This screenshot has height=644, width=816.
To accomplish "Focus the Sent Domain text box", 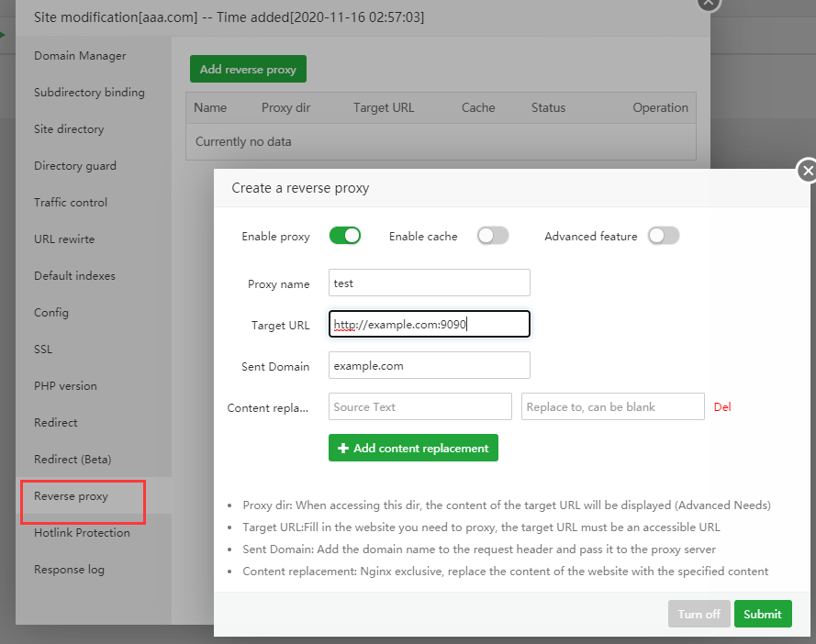I will pyautogui.click(x=429, y=366).
